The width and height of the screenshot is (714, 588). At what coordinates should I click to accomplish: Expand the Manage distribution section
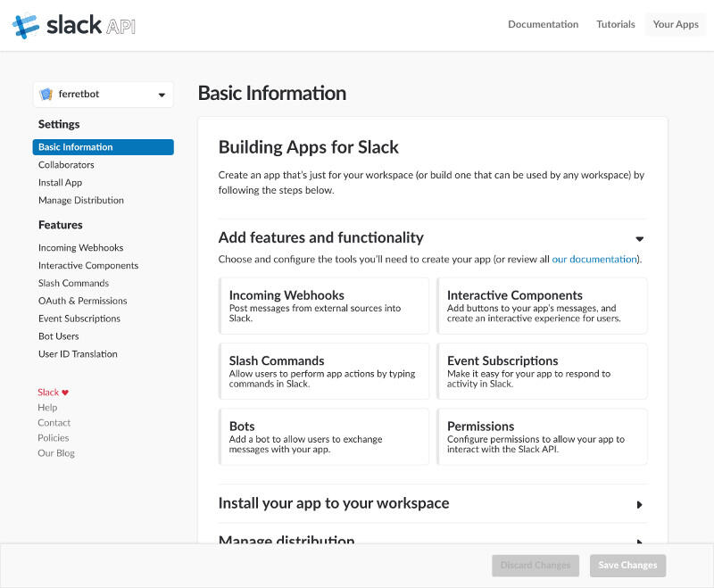click(x=639, y=541)
